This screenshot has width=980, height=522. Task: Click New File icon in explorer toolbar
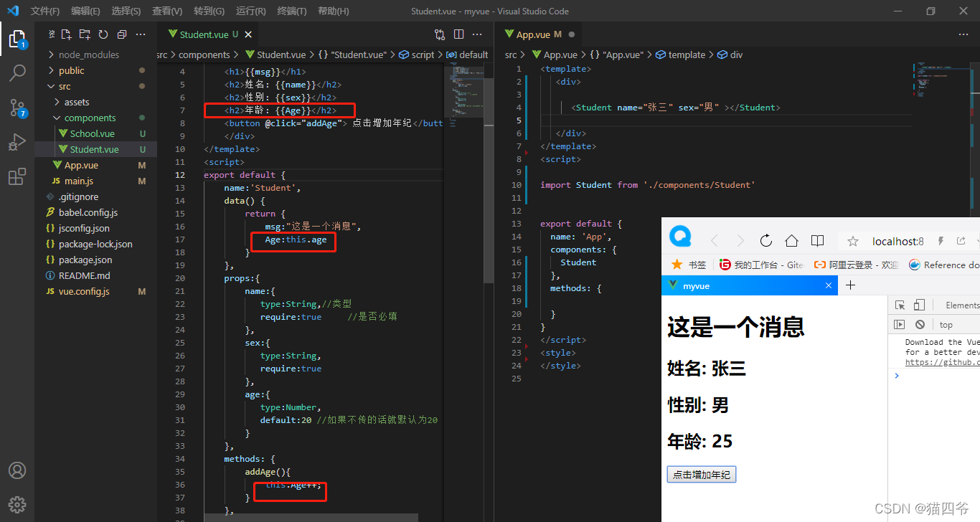(x=67, y=34)
